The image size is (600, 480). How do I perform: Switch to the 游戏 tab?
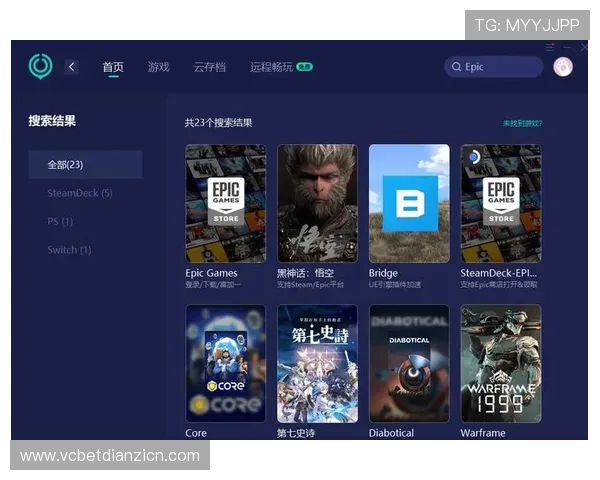click(158, 67)
